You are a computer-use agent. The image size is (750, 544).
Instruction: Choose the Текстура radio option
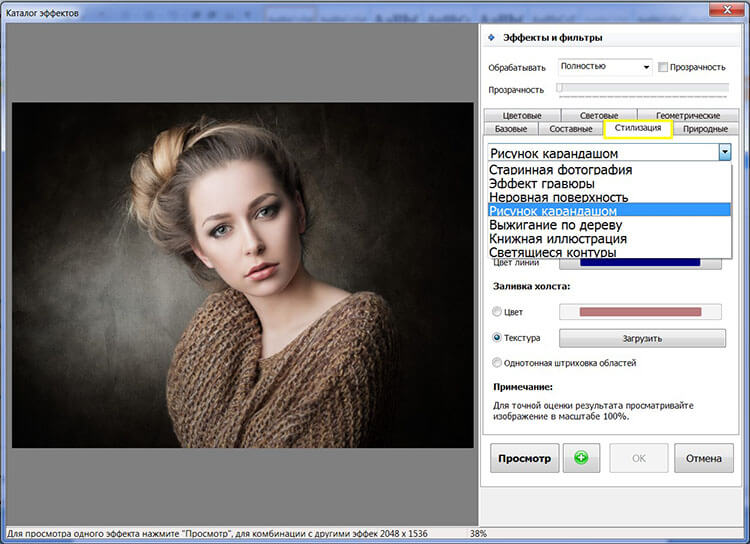pos(498,338)
